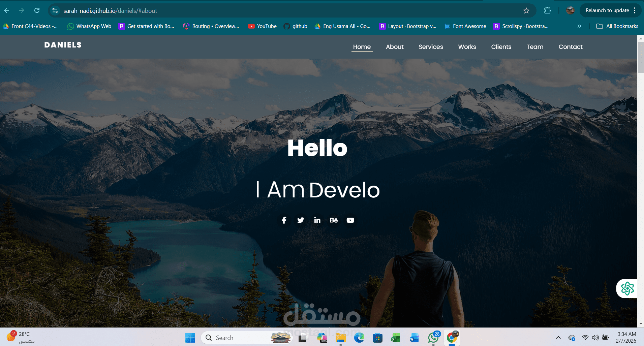The width and height of the screenshot is (644, 346).
Task: Open the Layout Bootstrap bookmark
Action: point(408,26)
